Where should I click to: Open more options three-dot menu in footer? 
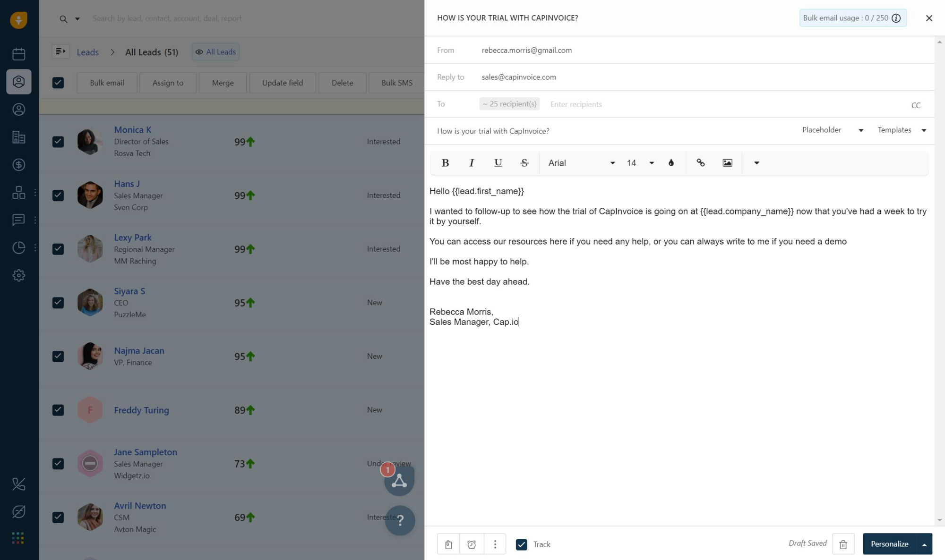coord(495,544)
